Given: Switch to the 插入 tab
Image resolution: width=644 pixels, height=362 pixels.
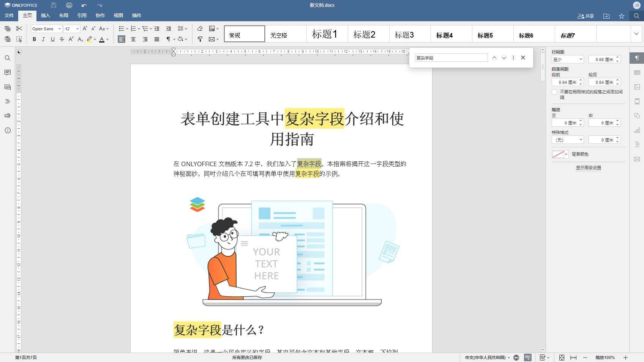Looking at the screenshot, I should [x=46, y=16].
